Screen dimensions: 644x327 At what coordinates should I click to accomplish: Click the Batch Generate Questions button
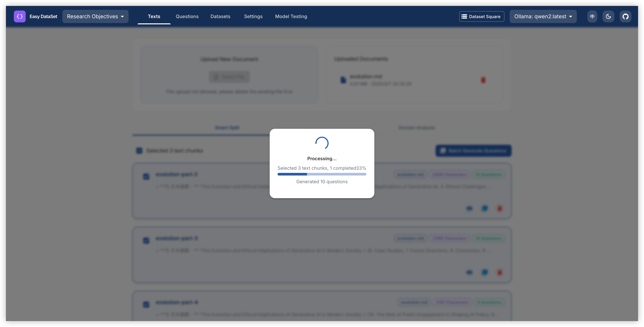(x=473, y=151)
